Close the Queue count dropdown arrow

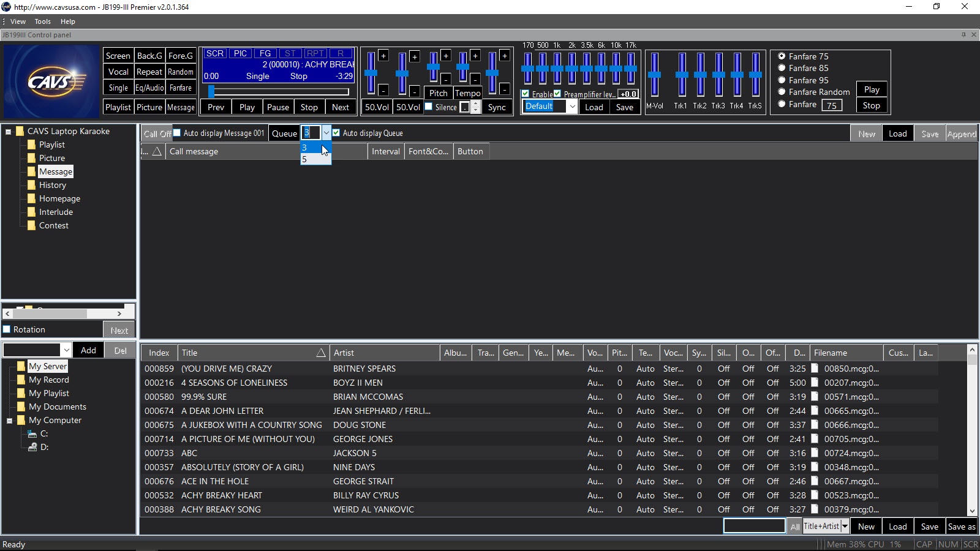click(326, 132)
